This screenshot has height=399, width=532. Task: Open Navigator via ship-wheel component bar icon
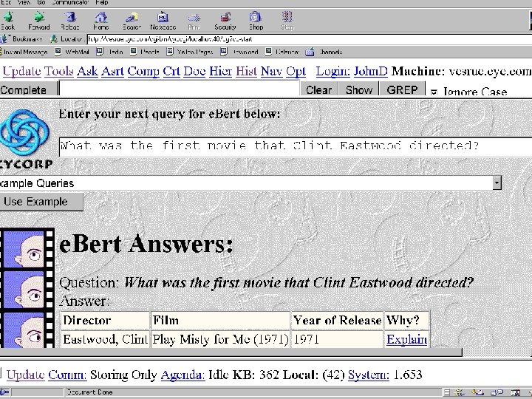[460, 392]
